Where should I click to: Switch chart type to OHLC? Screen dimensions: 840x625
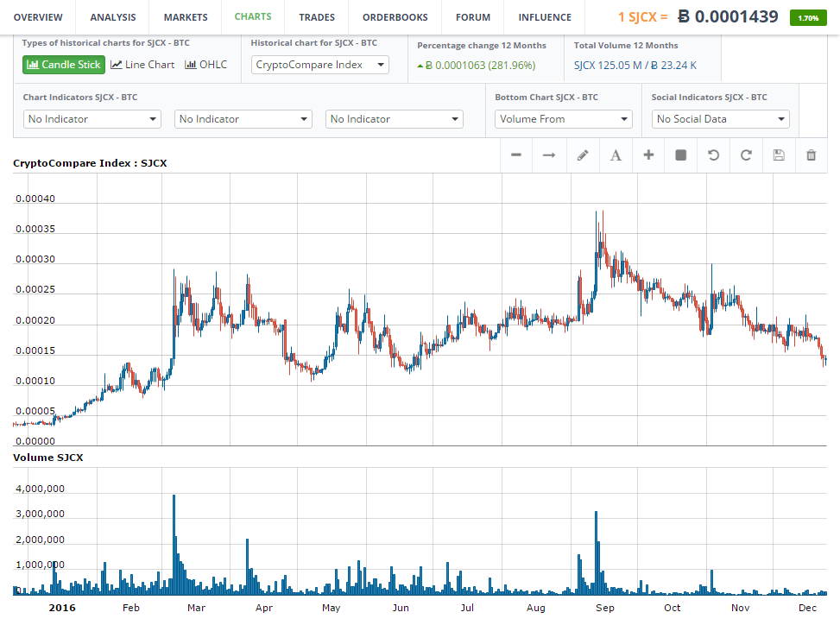(206, 65)
